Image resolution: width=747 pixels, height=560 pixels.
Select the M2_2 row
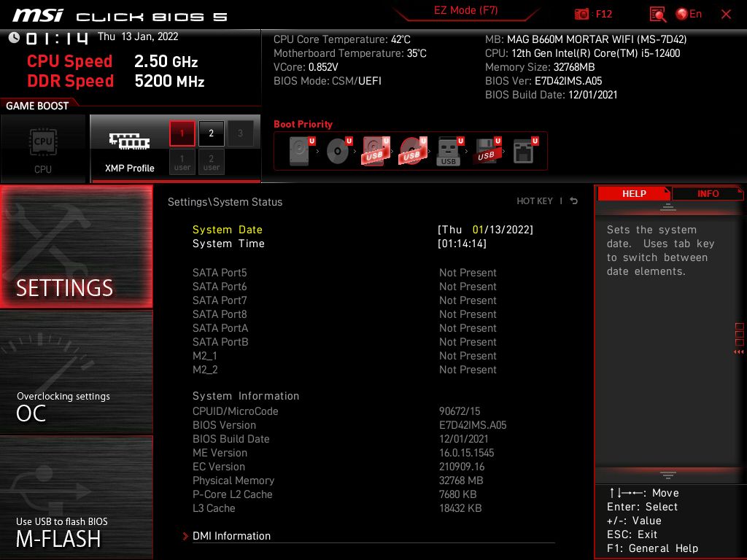345,369
